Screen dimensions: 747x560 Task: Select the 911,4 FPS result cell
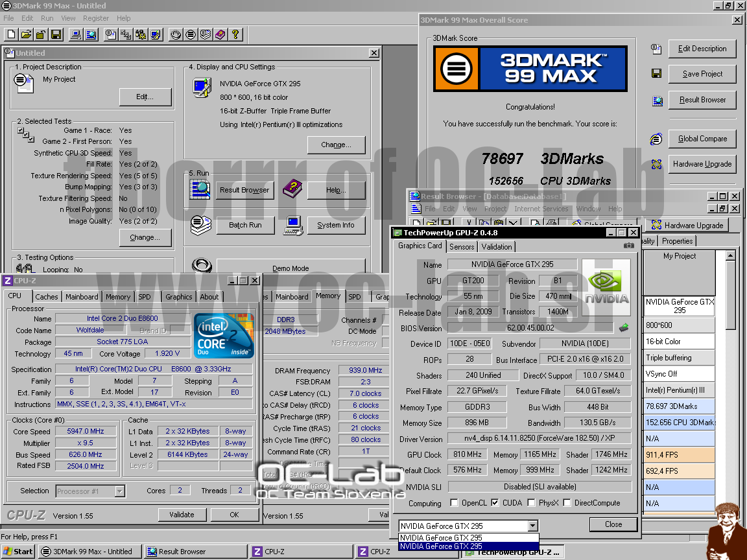coord(680,455)
